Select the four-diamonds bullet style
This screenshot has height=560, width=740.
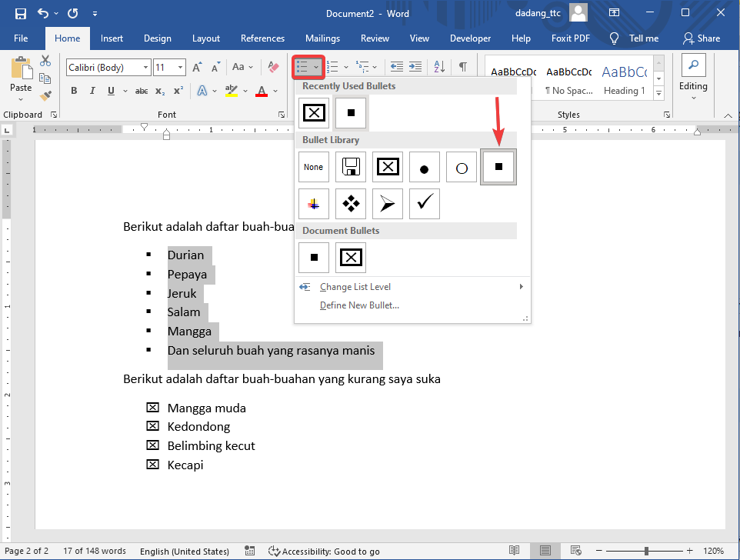[351, 204]
